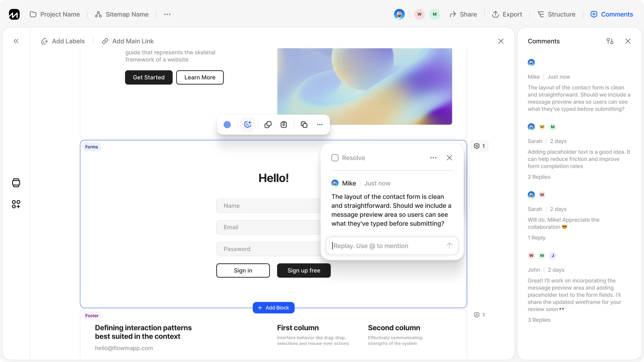Image resolution: width=644 pixels, height=362 pixels.
Task: Check the Resolve checkbox
Action: [335, 158]
